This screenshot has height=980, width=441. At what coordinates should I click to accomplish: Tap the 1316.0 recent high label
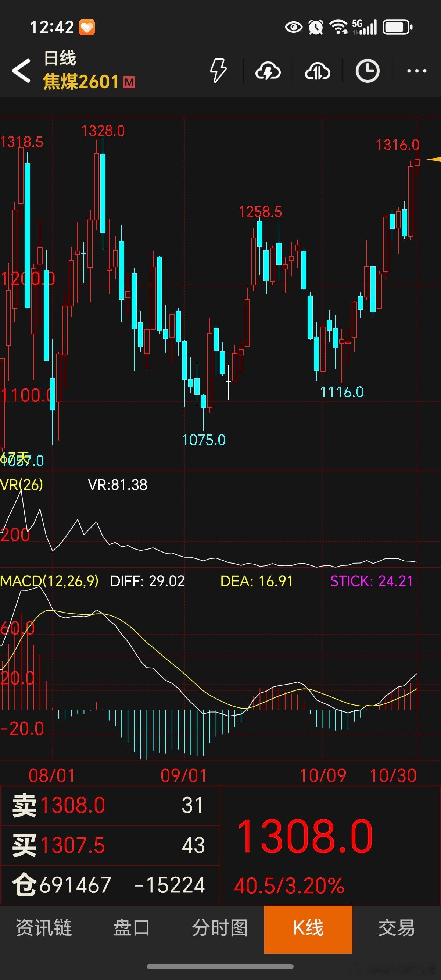click(x=398, y=145)
